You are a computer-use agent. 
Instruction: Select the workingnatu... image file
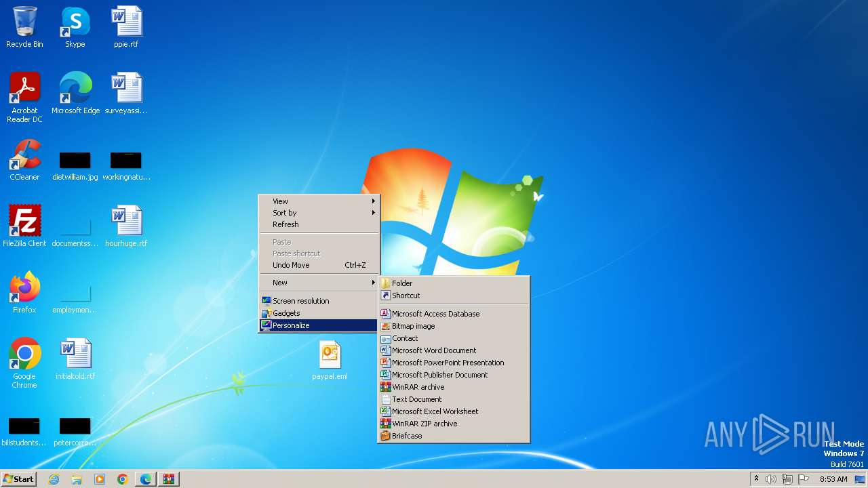click(126, 167)
